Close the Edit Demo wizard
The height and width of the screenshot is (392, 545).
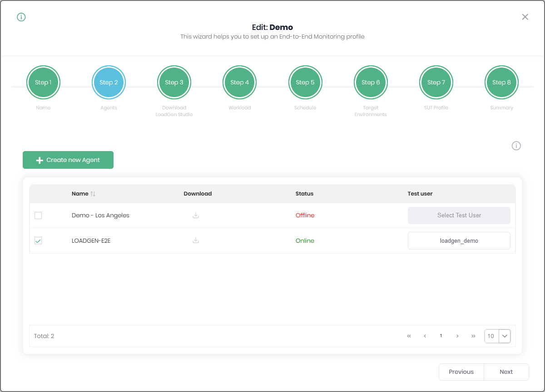click(x=525, y=17)
